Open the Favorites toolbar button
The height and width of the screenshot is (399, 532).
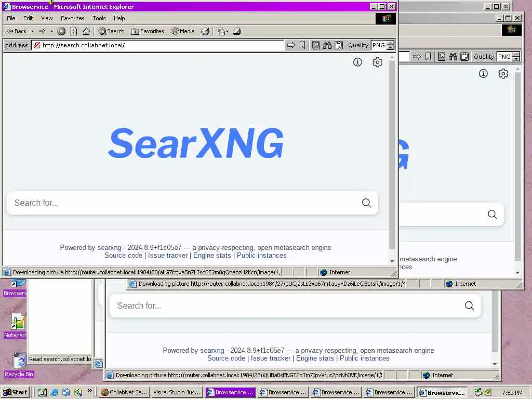click(x=148, y=31)
